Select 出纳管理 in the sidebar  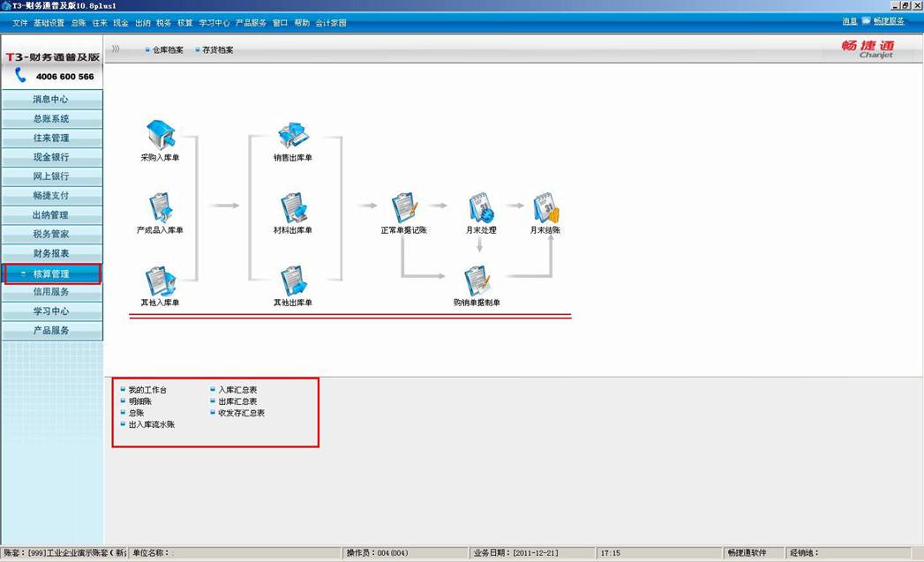pos(52,215)
